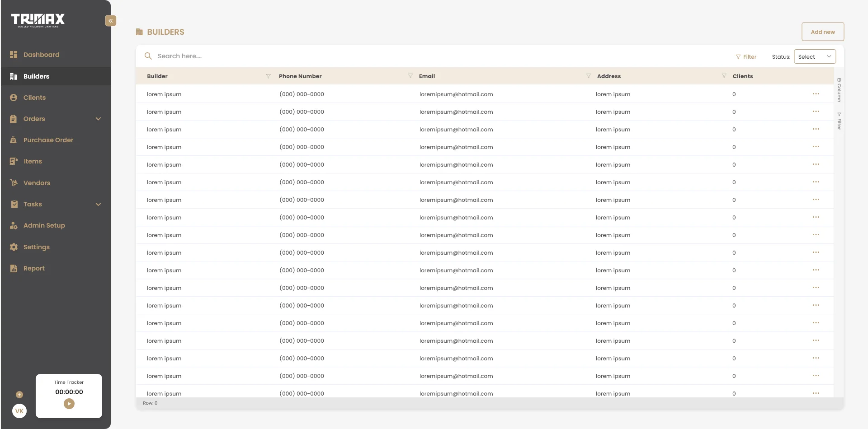The width and height of the screenshot is (868, 429).
Task: Open the three-dot menu on the first row
Action: [x=816, y=94]
